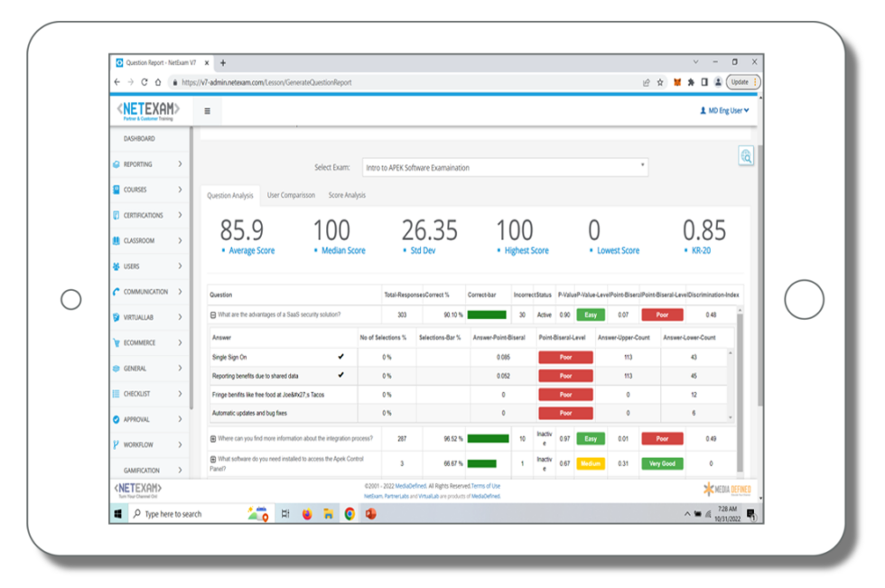Open PowerPoint from the Windows taskbar
Viewport: 885px width, 588px height.
click(x=370, y=514)
